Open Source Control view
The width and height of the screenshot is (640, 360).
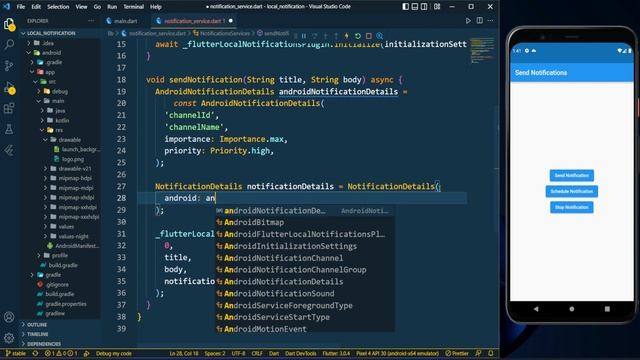[x=9, y=65]
